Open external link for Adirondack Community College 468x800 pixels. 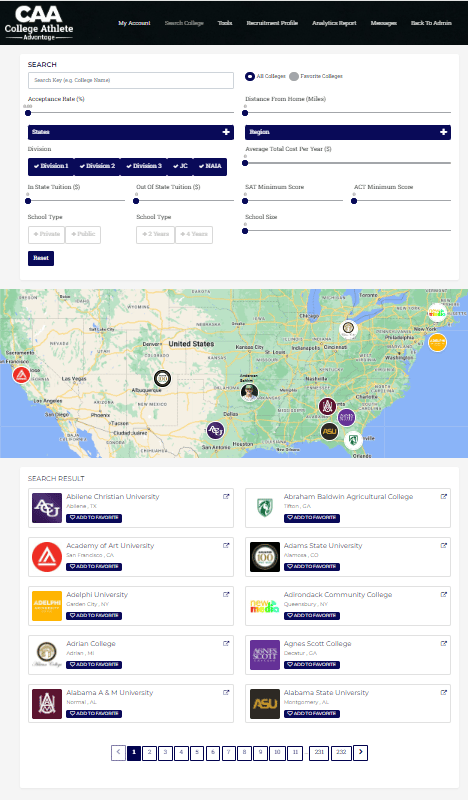click(x=444, y=594)
